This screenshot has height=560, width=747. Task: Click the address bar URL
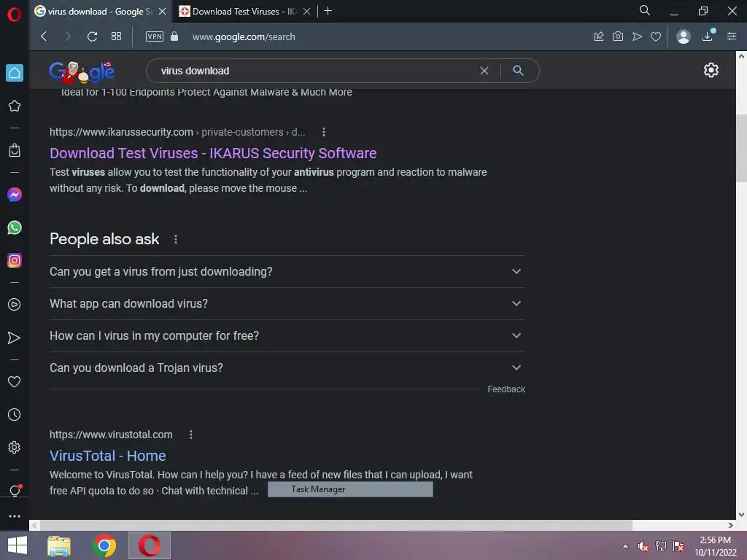click(244, 36)
